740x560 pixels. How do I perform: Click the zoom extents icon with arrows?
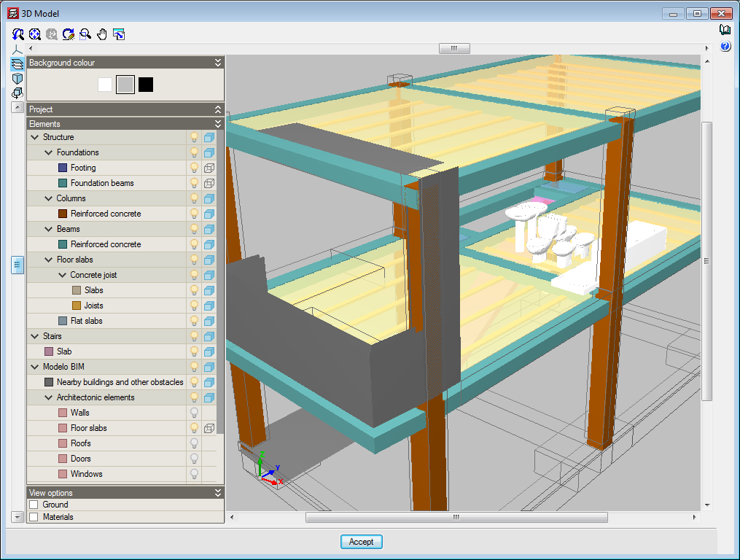tap(35, 34)
